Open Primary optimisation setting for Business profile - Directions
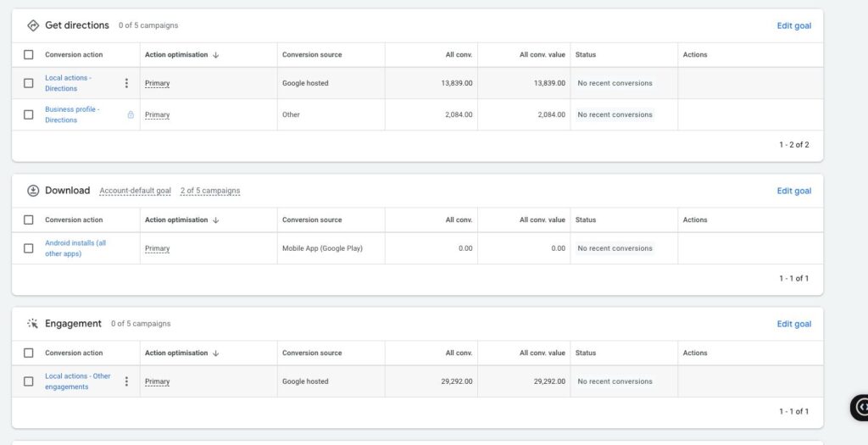Viewport: 868px width, 445px height. click(157, 114)
